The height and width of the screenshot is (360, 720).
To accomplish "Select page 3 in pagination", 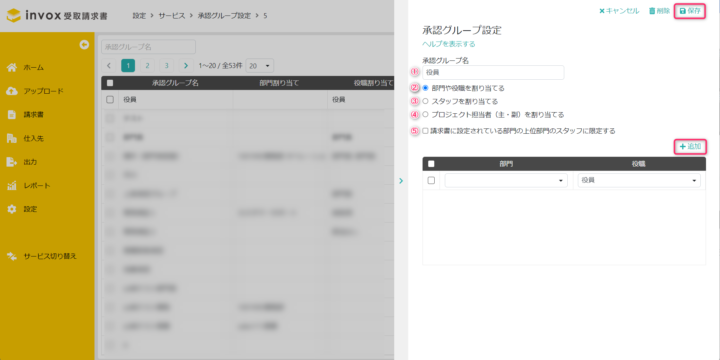I will [x=167, y=66].
